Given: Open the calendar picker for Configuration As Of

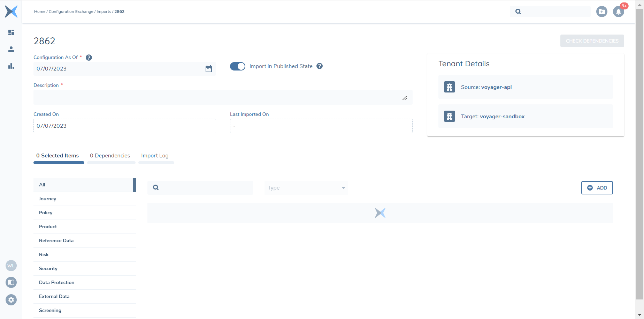Looking at the screenshot, I should tap(209, 69).
